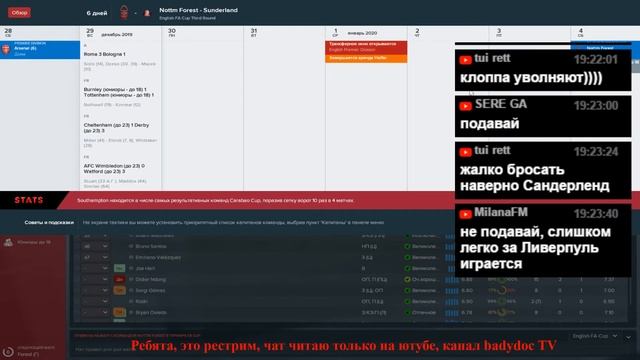Open the Nottm Forest club crest
640x360 pixels.
[124, 13]
